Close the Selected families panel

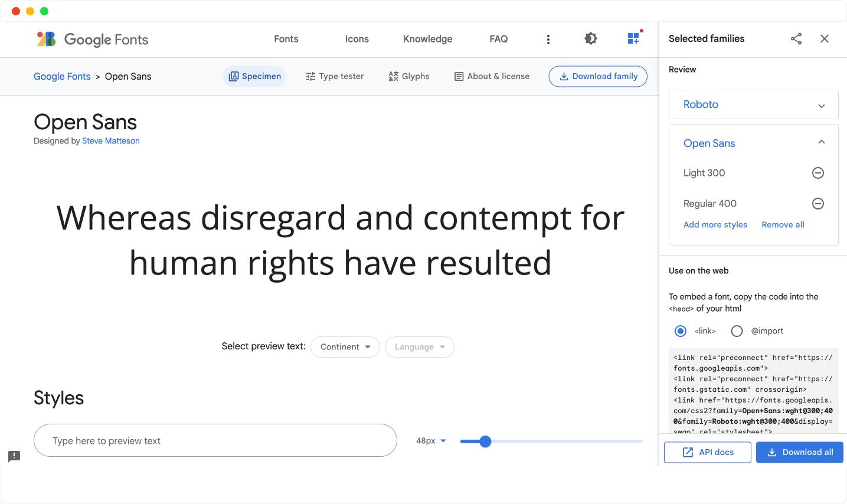tap(825, 39)
